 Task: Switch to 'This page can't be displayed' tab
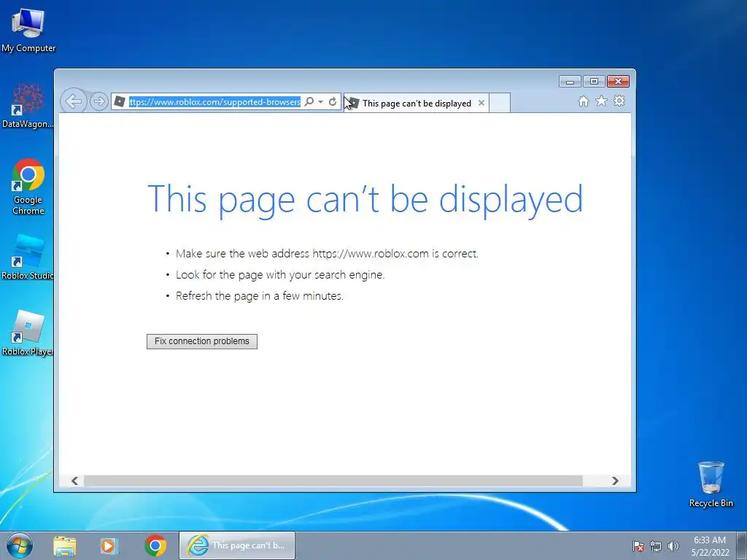(x=417, y=104)
